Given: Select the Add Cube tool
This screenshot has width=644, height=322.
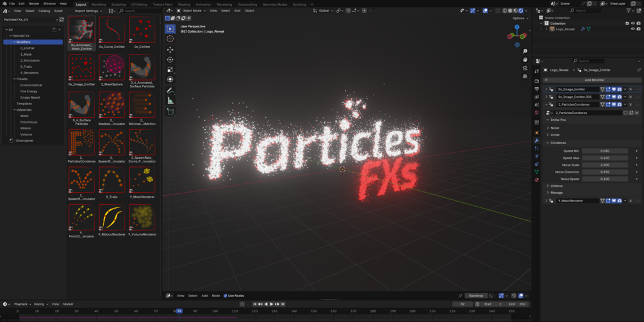Looking at the screenshot, I should (170, 111).
